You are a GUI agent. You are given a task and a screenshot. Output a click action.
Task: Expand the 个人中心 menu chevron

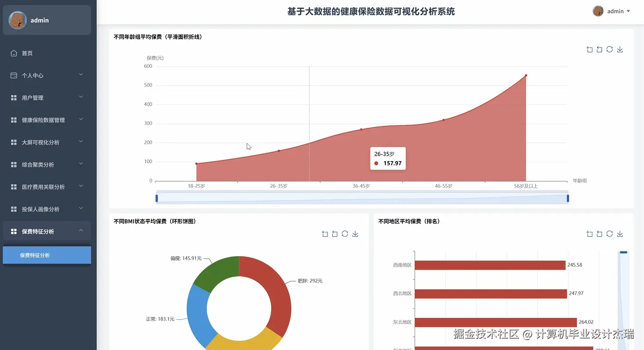81,75
